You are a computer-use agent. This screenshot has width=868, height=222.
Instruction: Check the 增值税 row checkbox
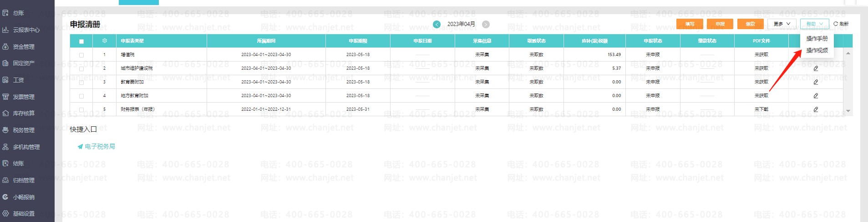pyautogui.click(x=81, y=55)
